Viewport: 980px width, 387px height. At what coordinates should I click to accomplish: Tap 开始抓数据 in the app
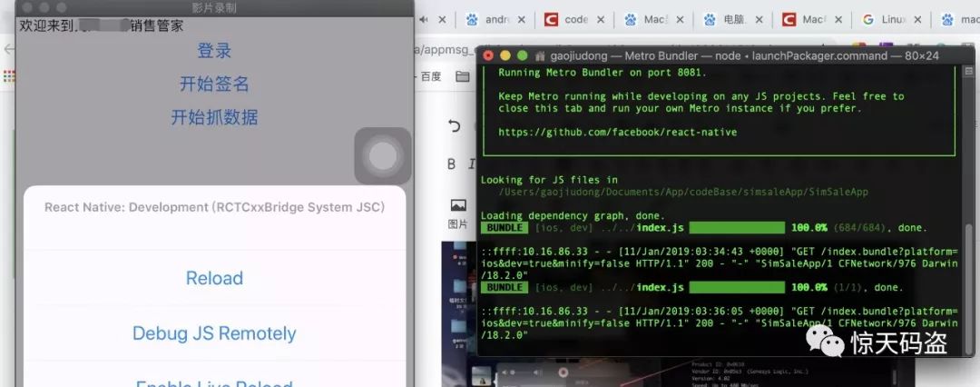214,117
